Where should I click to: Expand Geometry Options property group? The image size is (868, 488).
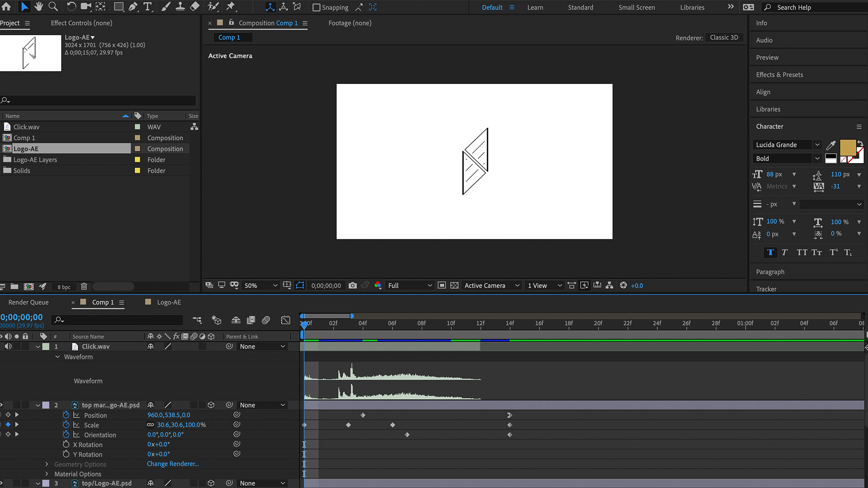point(47,464)
